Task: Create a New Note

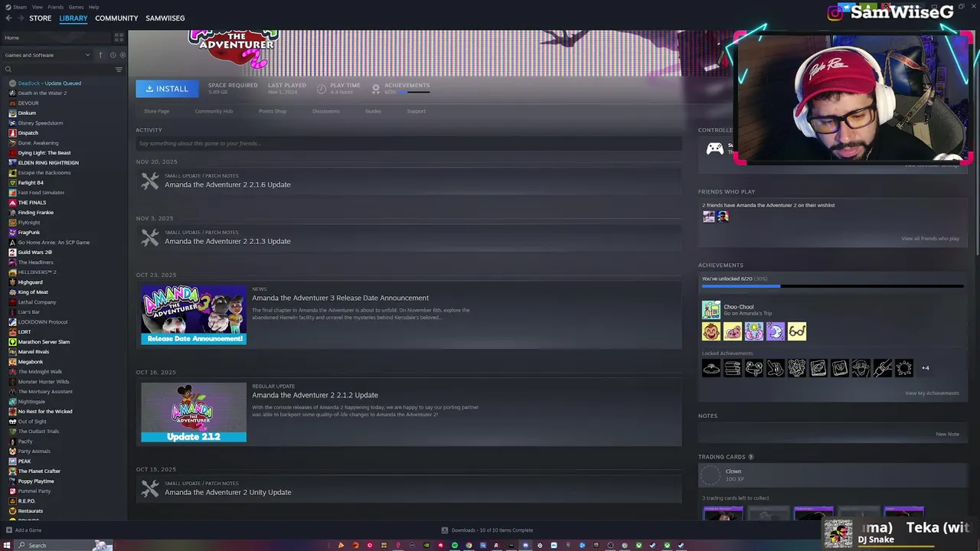Action: click(x=947, y=434)
